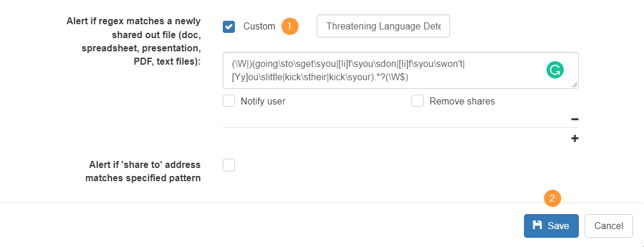Click the Notify user label

tap(263, 101)
